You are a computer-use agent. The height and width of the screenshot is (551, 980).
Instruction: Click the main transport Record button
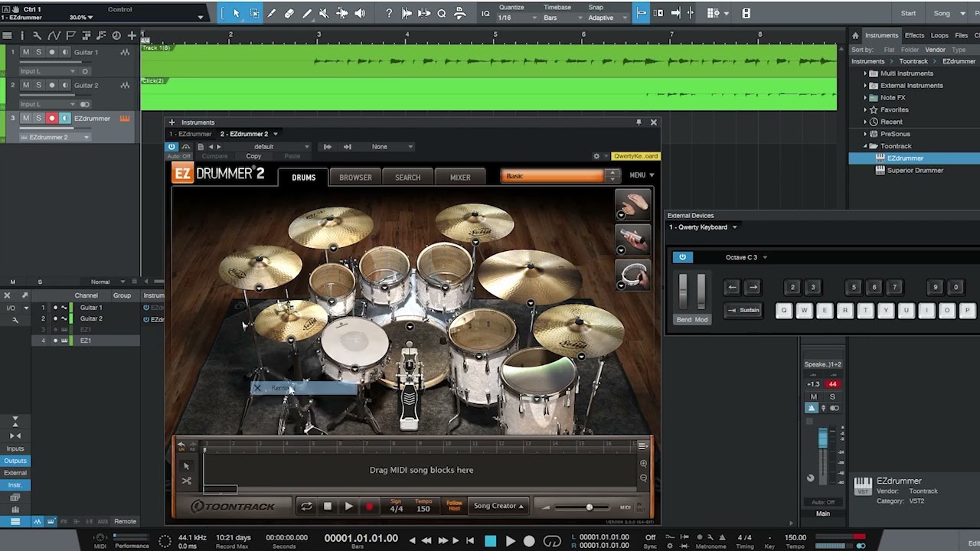pyautogui.click(x=529, y=541)
